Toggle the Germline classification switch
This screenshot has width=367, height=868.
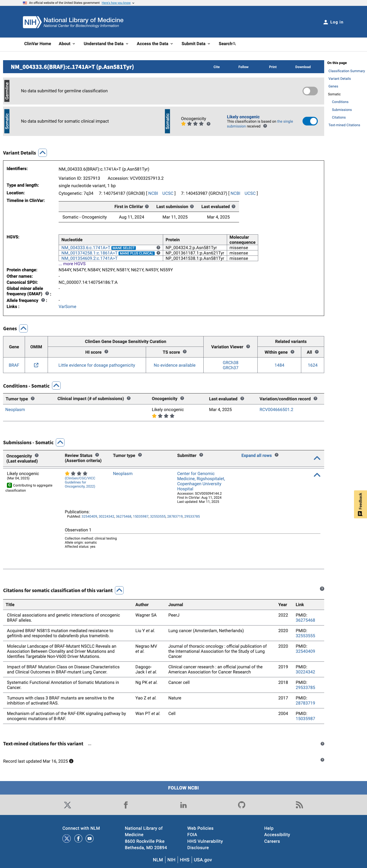click(310, 91)
